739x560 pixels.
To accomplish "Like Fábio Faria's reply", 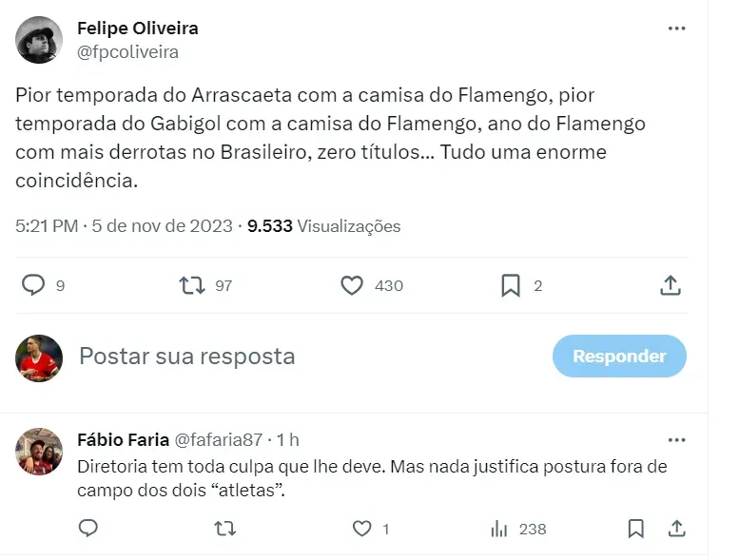I will point(361,529).
